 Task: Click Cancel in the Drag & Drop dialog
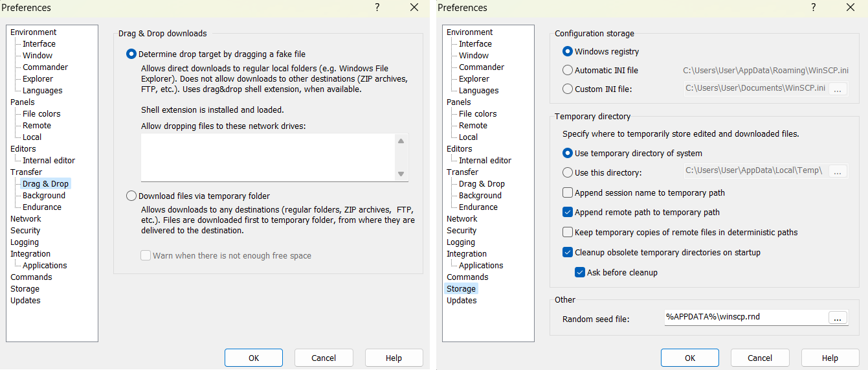324,358
